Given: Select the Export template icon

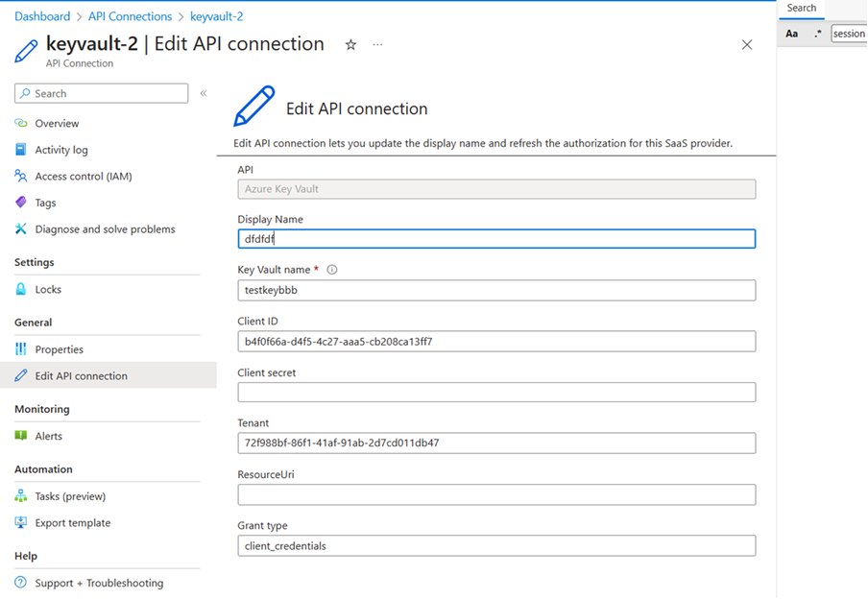Looking at the screenshot, I should tap(21, 522).
